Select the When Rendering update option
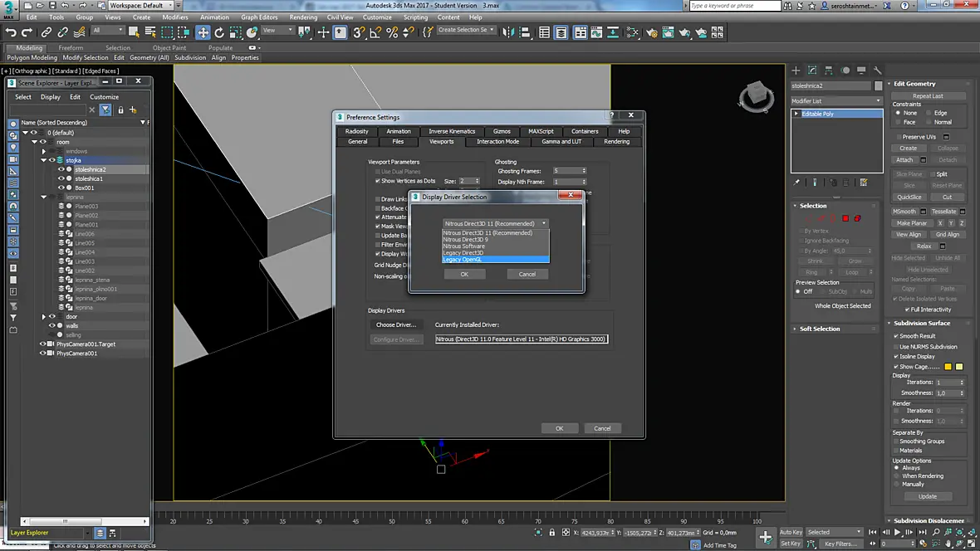This screenshot has height=551, width=980. (897, 476)
